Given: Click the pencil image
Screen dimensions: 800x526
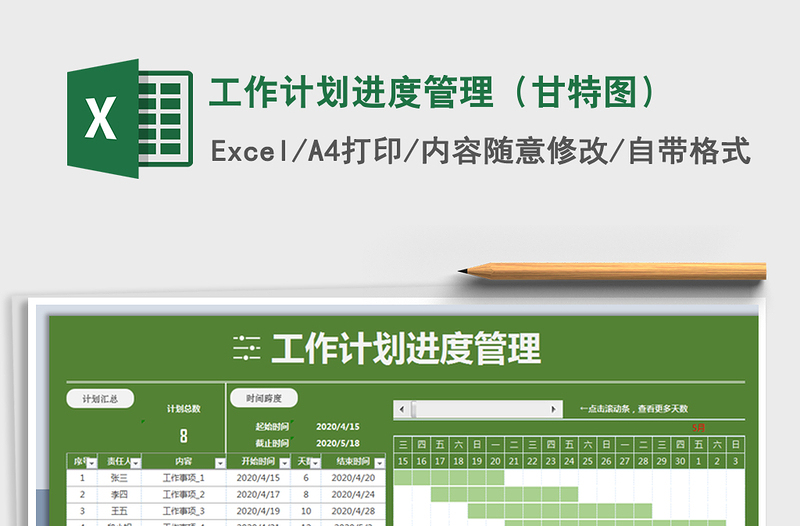Looking at the screenshot, I should [612, 271].
